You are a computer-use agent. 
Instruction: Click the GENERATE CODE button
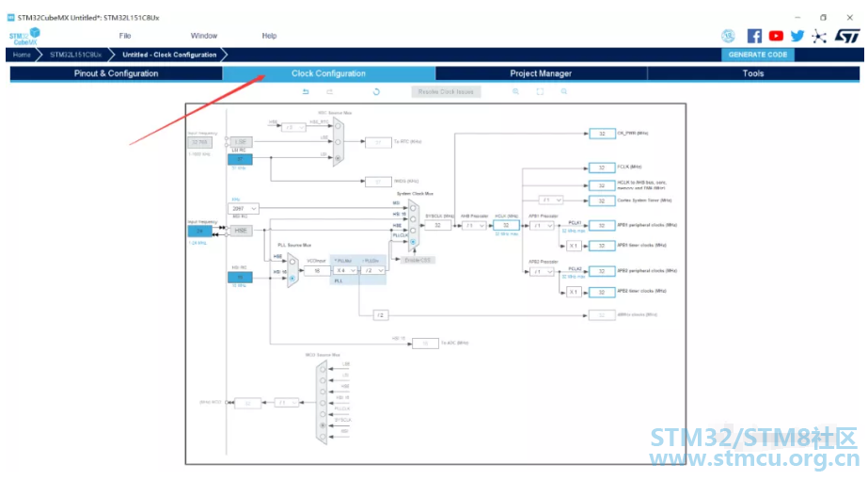757,55
